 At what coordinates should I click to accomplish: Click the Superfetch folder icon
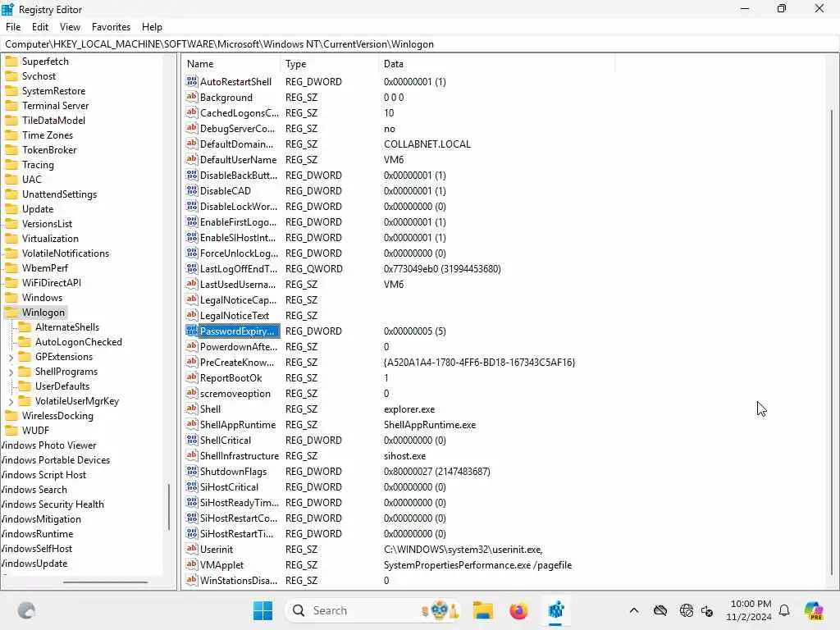coord(11,61)
